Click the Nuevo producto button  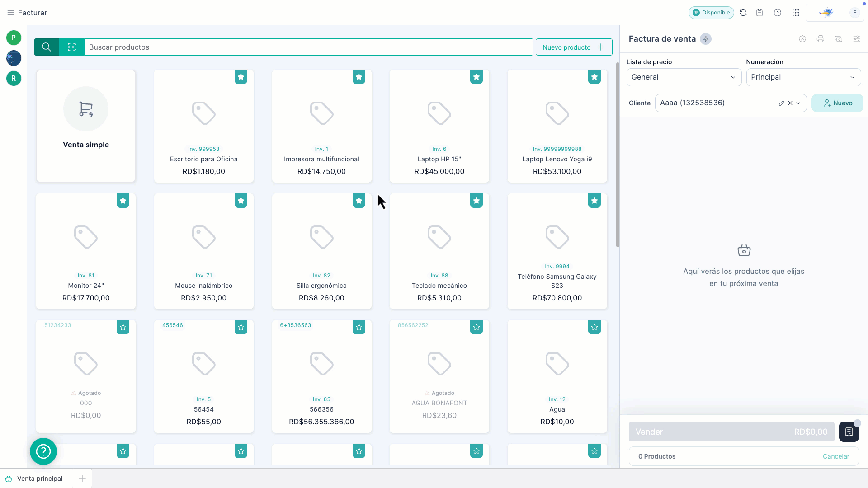pyautogui.click(x=574, y=47)
